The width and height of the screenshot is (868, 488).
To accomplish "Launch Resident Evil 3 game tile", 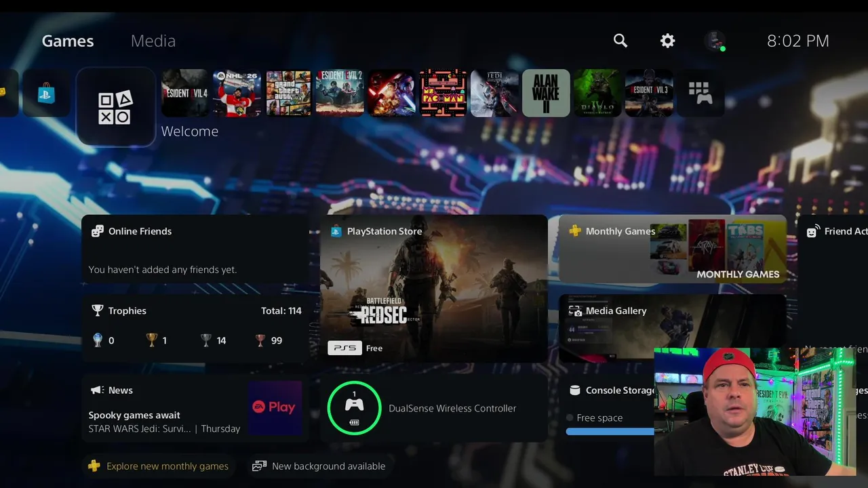I will point(649,93).
